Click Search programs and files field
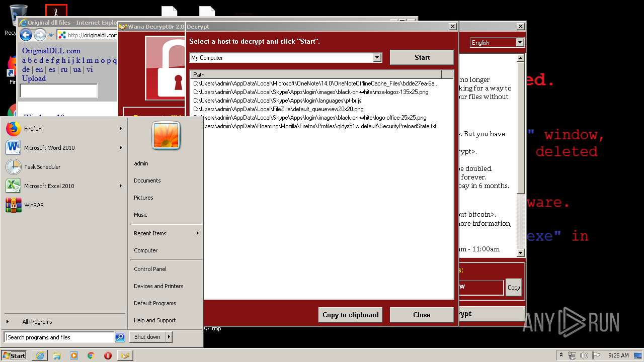 [59, 337]
